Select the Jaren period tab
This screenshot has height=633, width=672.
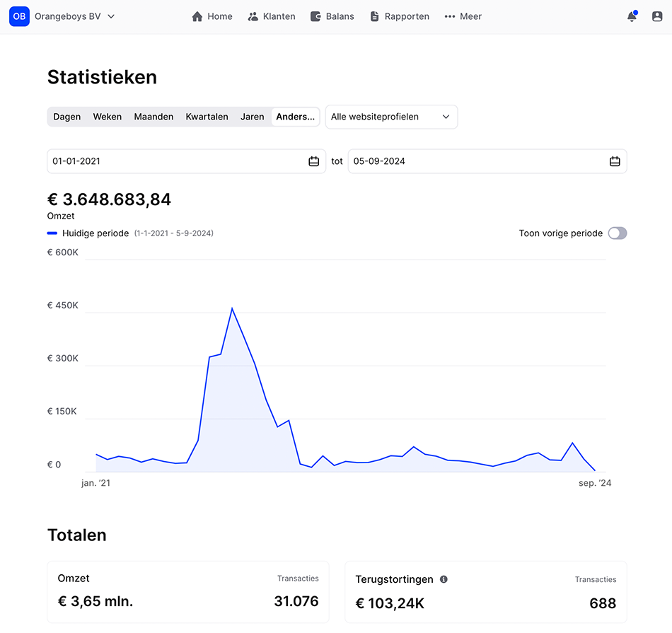252,117
